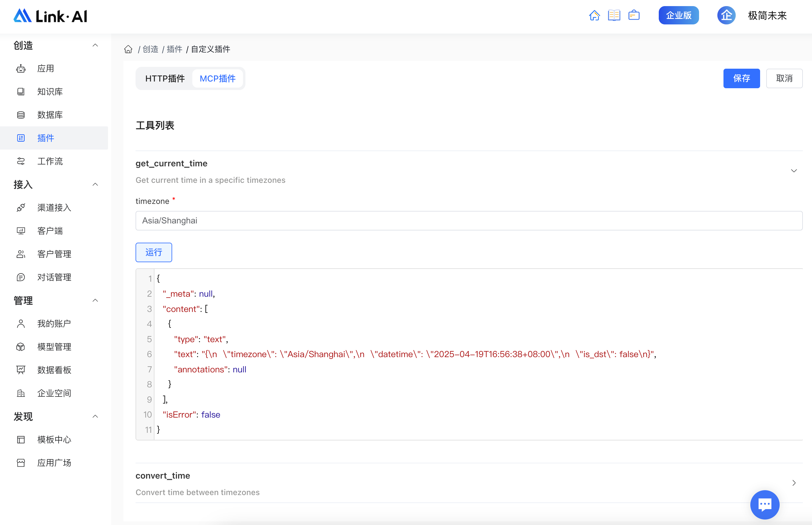Click the "isError" line in result
Image resolution: width=812 pixels, height=525 pixels.
[192, 415]
